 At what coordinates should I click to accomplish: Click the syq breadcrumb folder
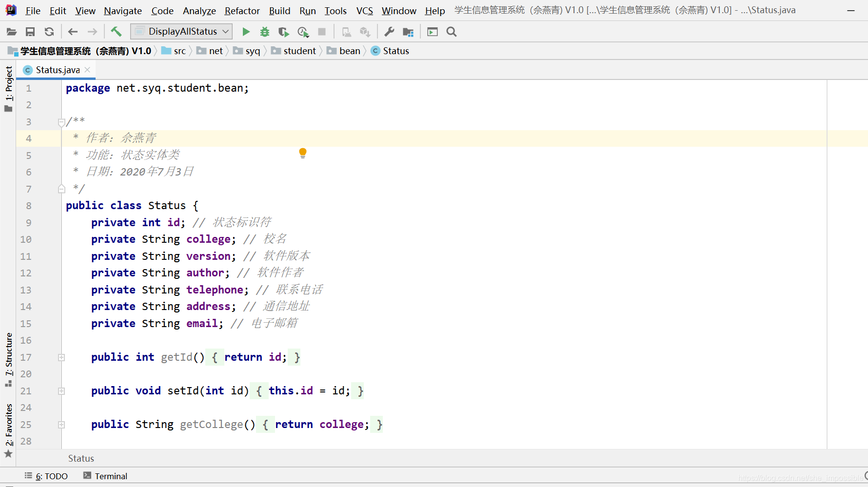[x=247, y=51]
